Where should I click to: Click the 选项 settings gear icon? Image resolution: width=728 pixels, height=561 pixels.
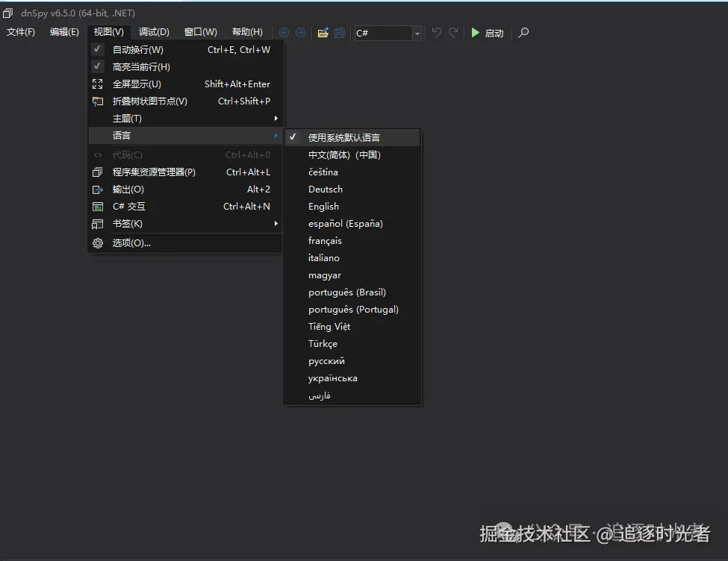tap(97, 242)
